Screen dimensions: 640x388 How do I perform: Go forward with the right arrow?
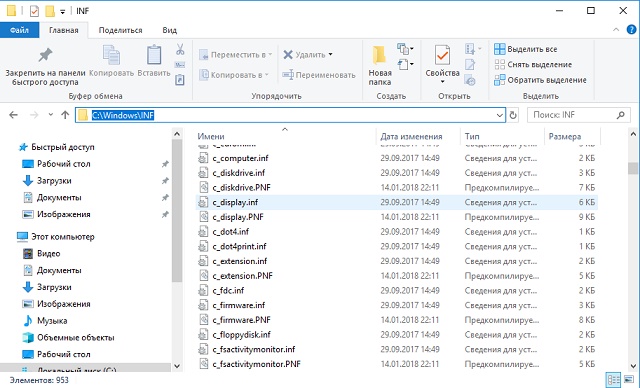34,115
